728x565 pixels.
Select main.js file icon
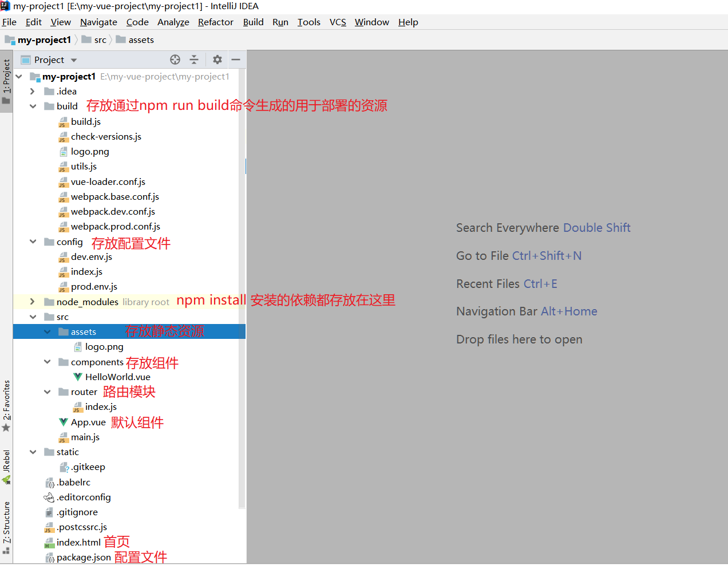coord(64,437)
